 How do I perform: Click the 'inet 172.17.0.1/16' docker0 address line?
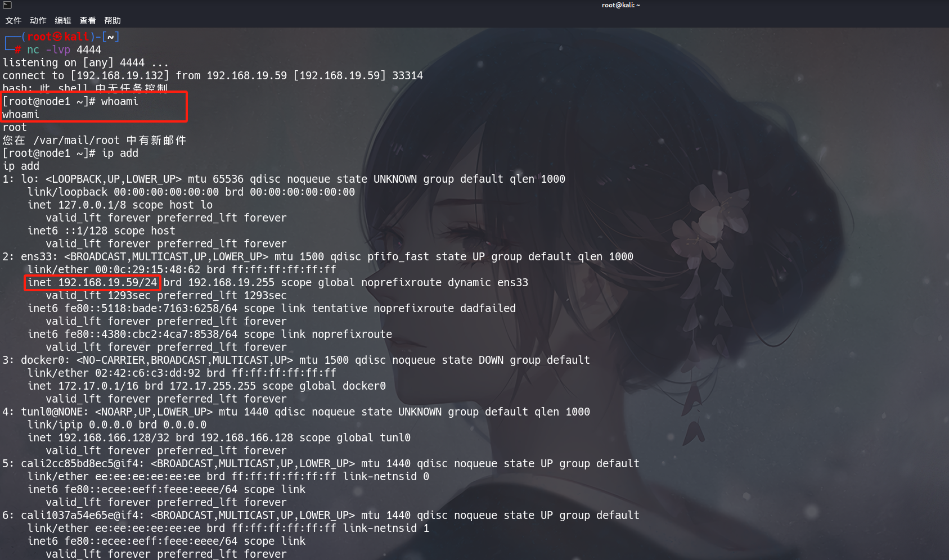tap(207, 386)
